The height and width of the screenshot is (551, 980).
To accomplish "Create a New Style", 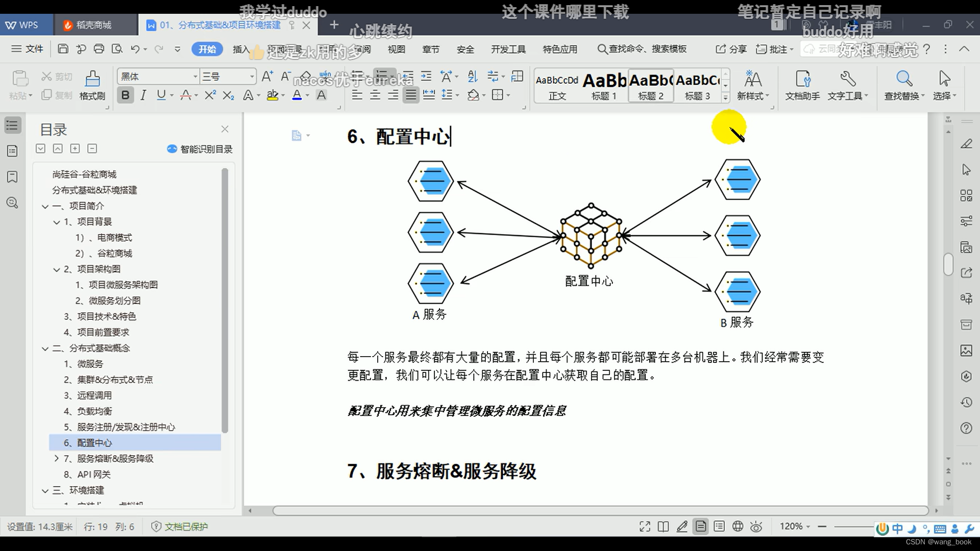I will [753, 84].
